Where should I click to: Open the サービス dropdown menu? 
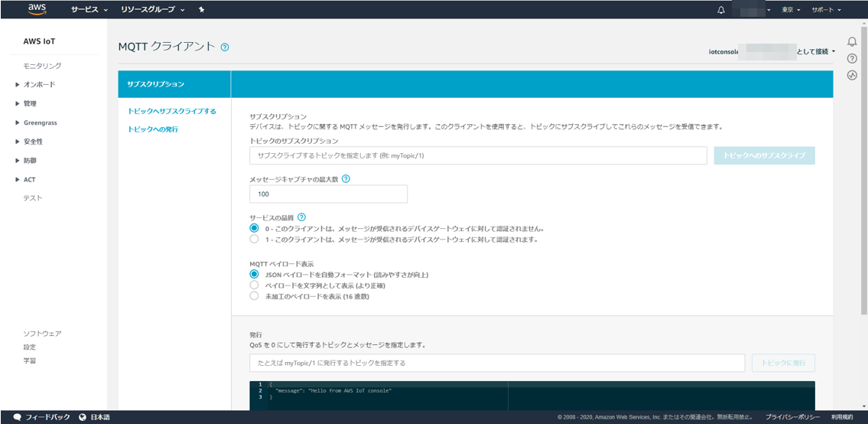(x=89, y=10)
